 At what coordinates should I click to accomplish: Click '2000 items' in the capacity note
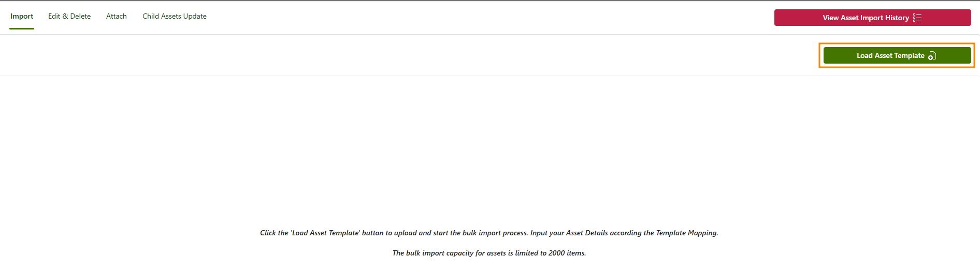(567, 253)
